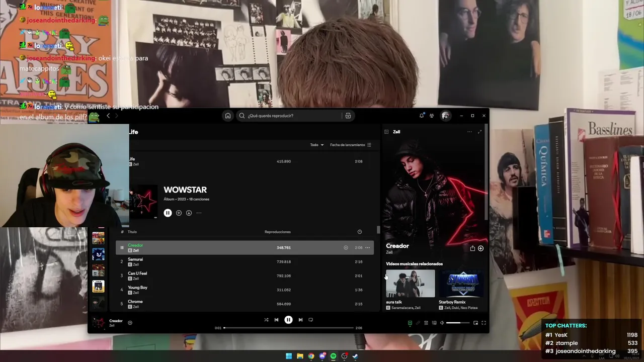Open the Browse icon inside search bar
Screen dimensions: 644x362
tap(348, 116)
